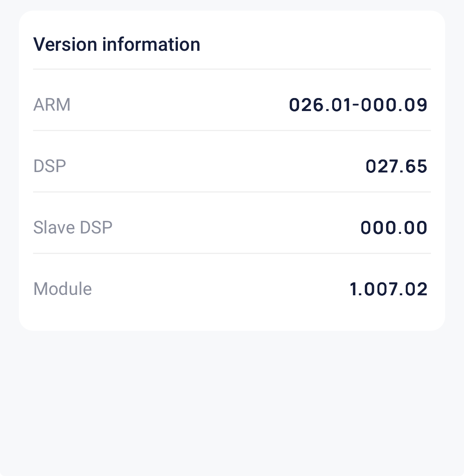The image size is (464, 476).
Task: Click the word "information" in the heading
Action: tap(151, 44)
